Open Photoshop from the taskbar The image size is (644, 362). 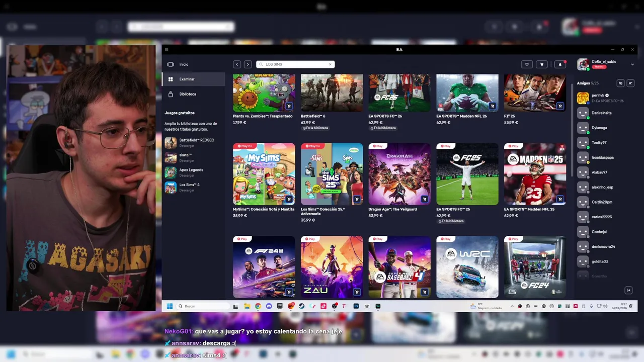[356, 306]
